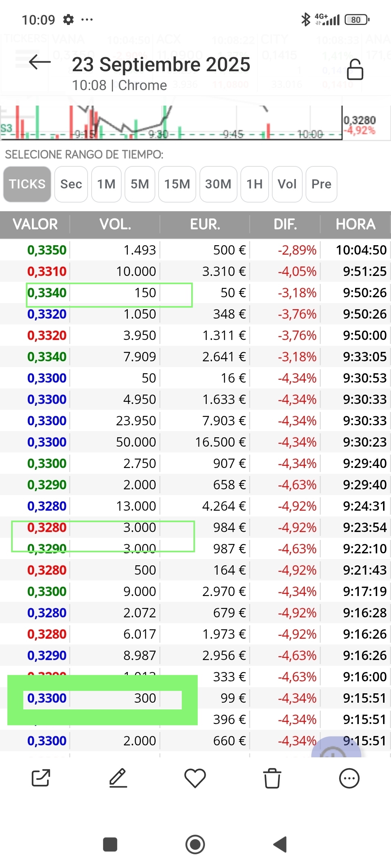Tap the heart favorite icon

tap(195, 778)
